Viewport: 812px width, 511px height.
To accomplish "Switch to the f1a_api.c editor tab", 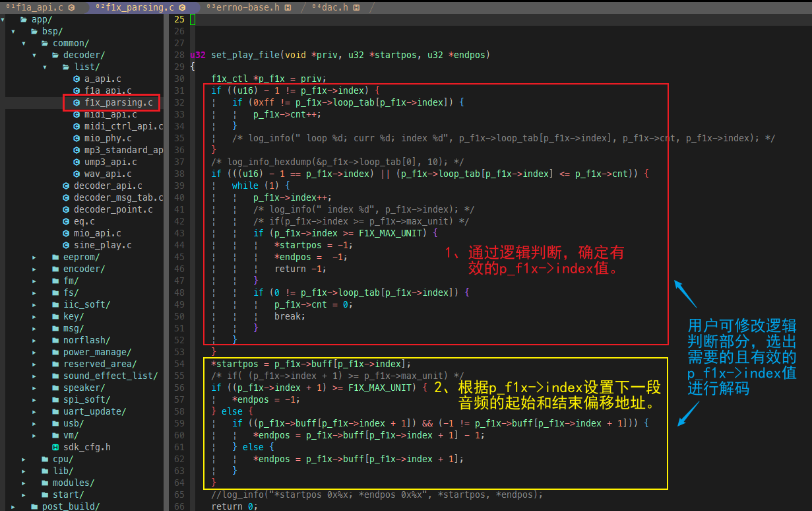I will point(40,7).
